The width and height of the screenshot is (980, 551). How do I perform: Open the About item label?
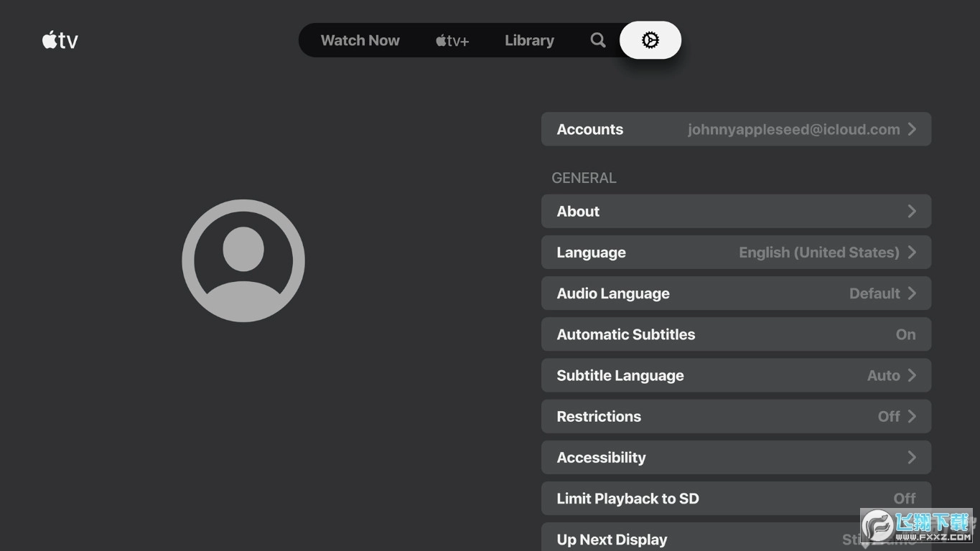click(578, 211)
